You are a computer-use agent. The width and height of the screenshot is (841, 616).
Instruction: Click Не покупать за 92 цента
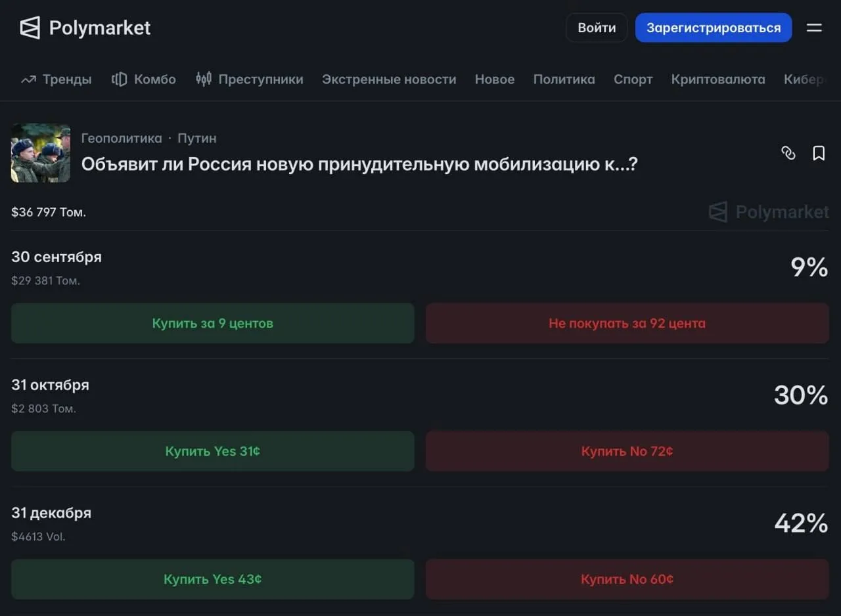(627, 323)
